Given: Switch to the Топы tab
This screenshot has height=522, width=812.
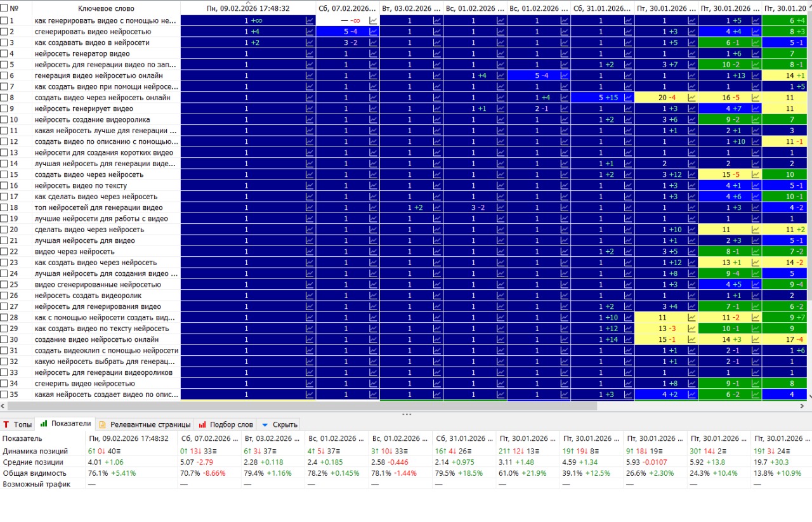Looking at the screenshot, I should tap(16, 424).
